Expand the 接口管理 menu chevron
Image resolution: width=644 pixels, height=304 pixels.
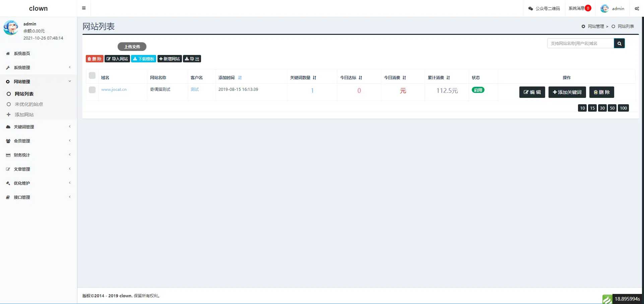(x=70, y=197)
